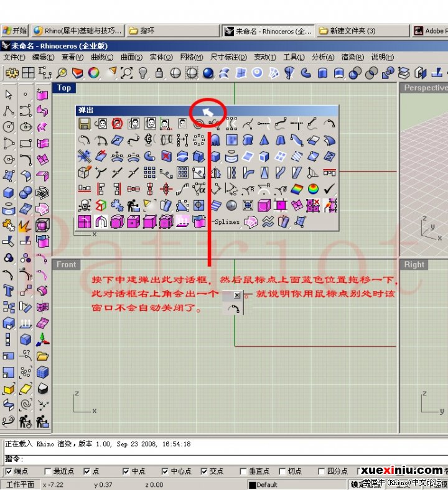Image resolution: width=448 pixels, height=490 pixels.
Task: Toggle the 端点 osnap checkbox
Action: (9, 471)
